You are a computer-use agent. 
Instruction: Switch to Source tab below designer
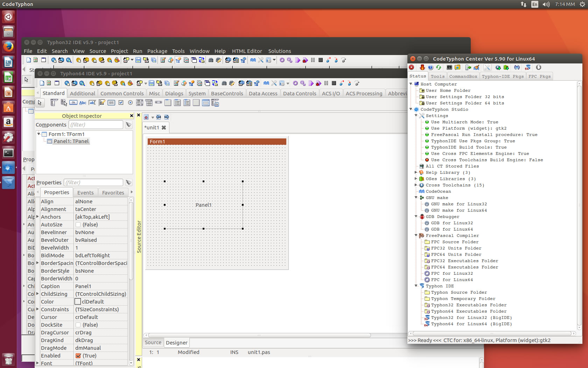click(x=153, y=342)
